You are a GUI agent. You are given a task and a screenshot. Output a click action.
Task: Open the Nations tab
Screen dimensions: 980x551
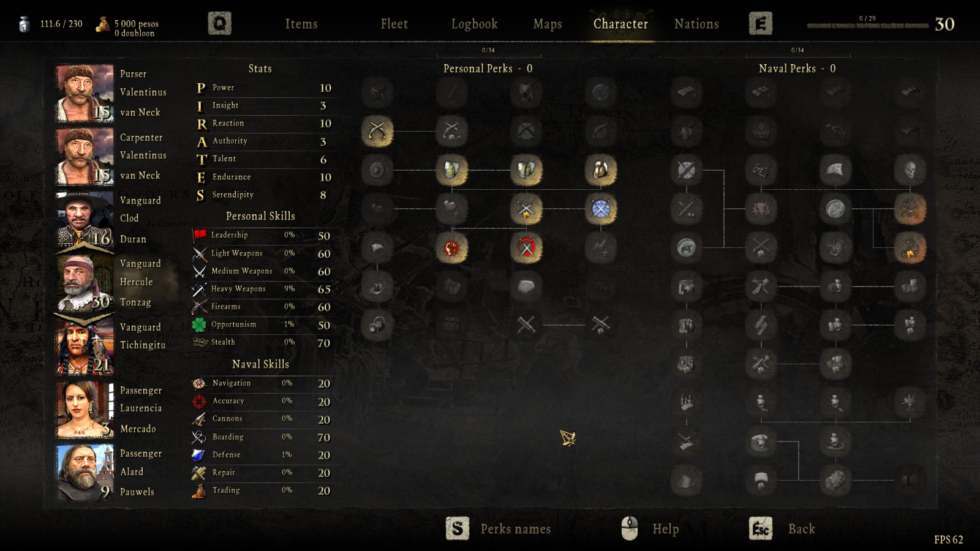696,24
